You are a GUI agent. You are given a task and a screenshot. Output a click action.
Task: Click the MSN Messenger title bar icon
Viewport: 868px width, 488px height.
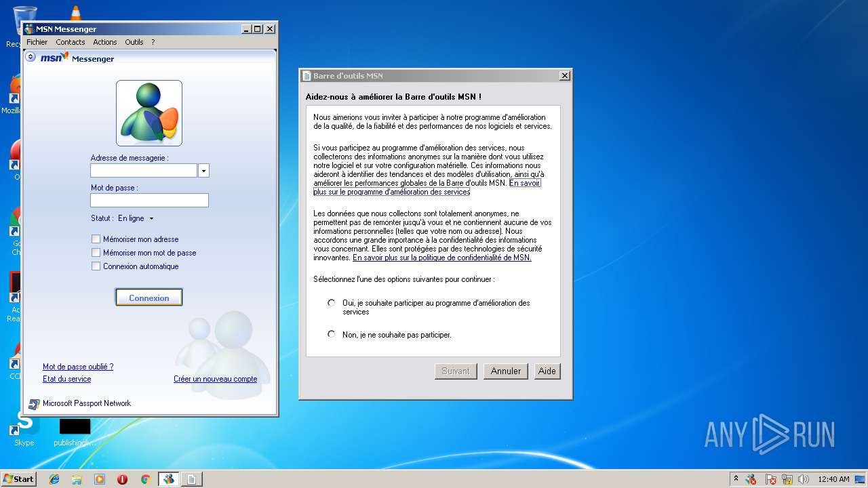[x=29, y=29]
